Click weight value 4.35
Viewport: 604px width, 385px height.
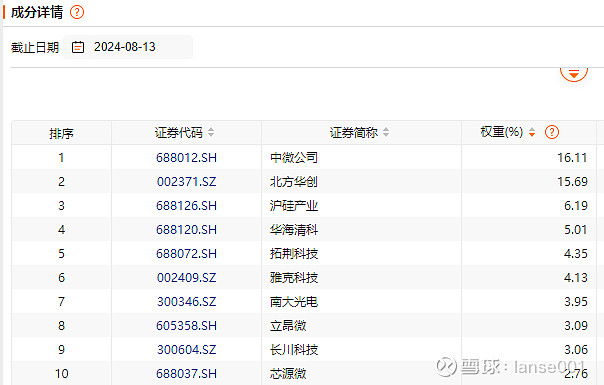tap(576, 254)
